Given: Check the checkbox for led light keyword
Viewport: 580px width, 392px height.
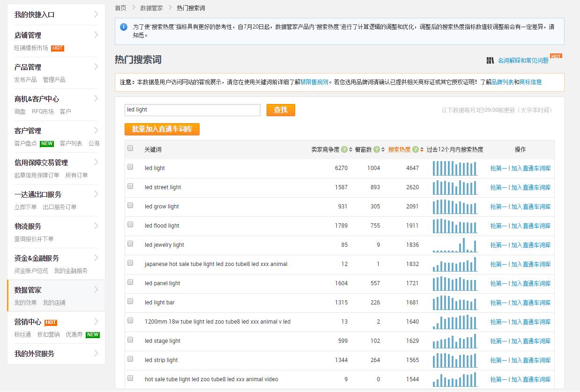Looking at the screenshot, I should pos(130,166).
